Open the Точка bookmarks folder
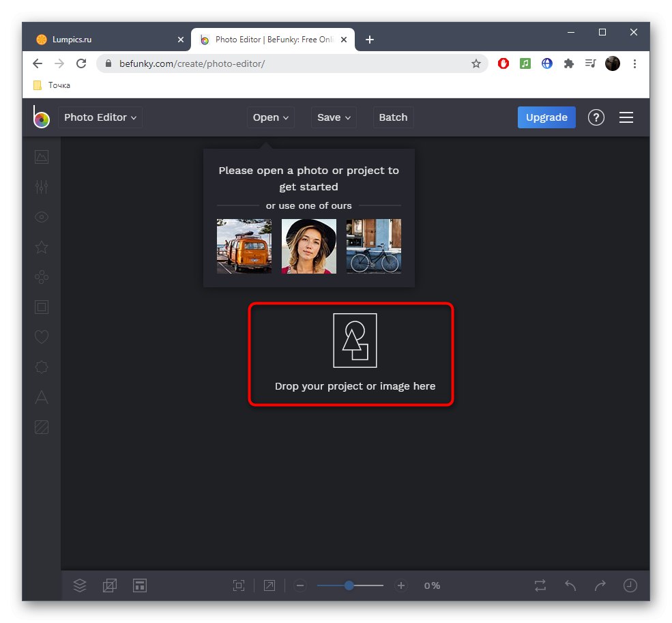The image size is (672, 623). tap(52, 85)
